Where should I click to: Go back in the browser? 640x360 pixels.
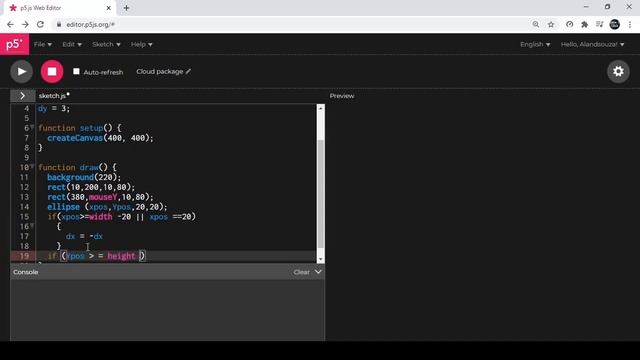pos(10,24)
